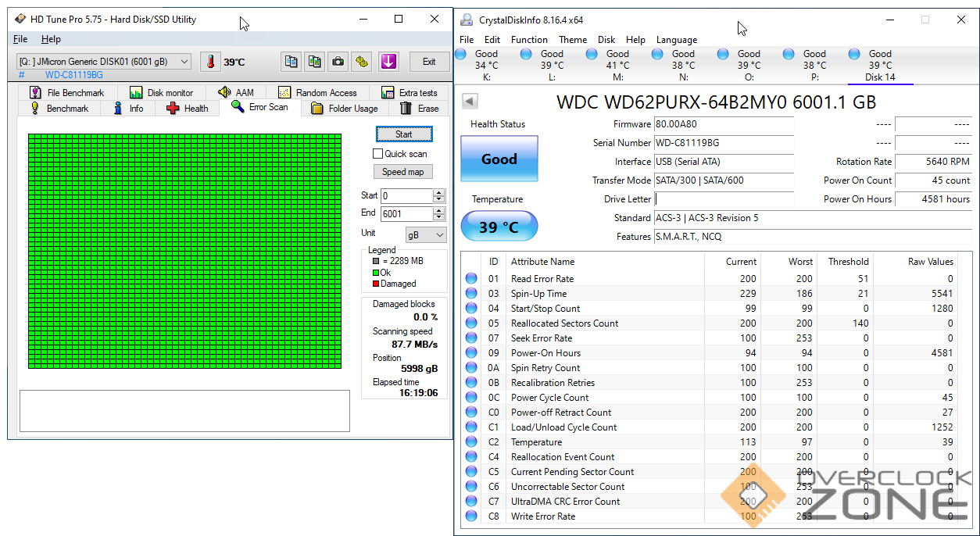This screenshot has height=536, width=980.
Task: Select disk M: at 41 °C
Action: tap(617, 66)
